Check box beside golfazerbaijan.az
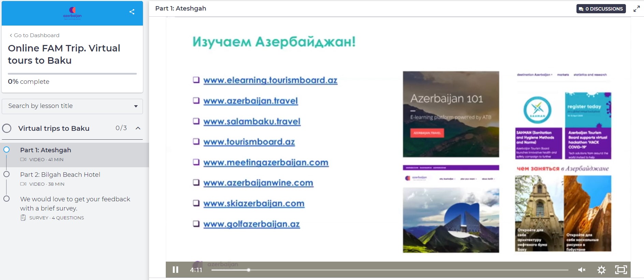 point(196,224)
